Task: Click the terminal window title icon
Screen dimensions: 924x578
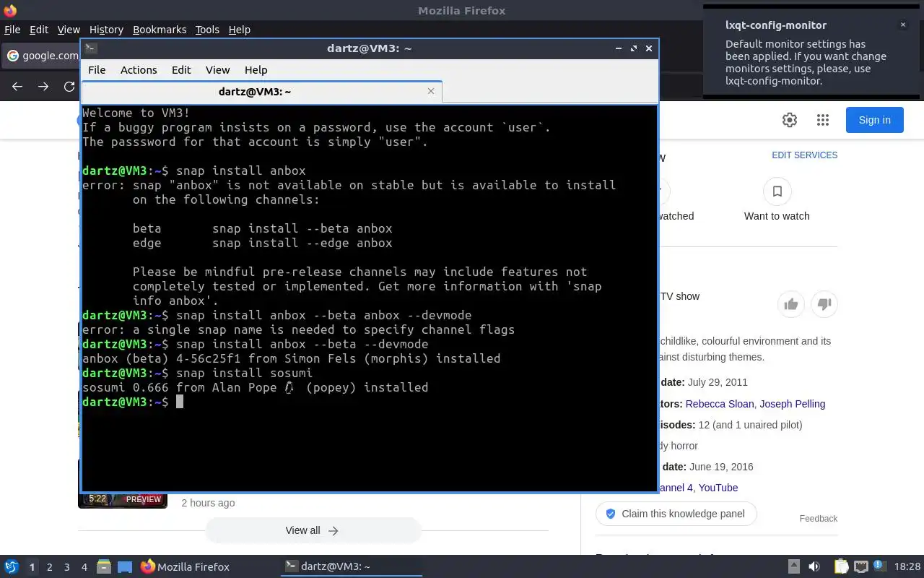Action: [91, 48]
